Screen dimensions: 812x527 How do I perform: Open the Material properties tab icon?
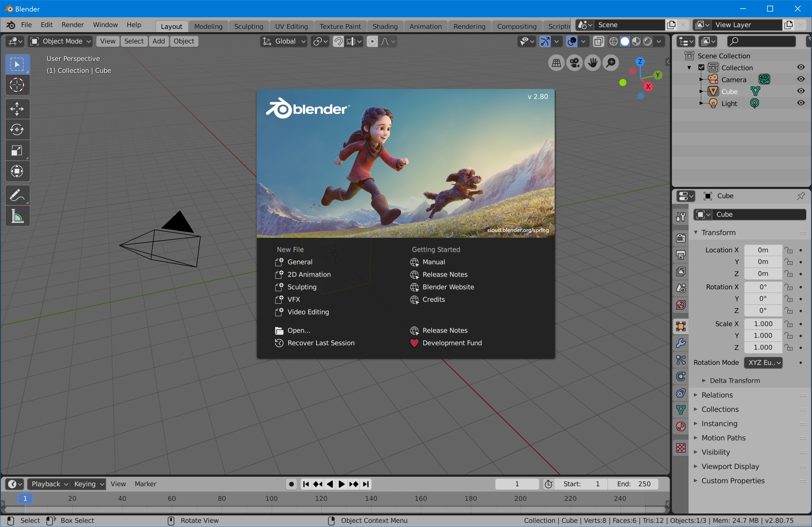pos(681,427)
